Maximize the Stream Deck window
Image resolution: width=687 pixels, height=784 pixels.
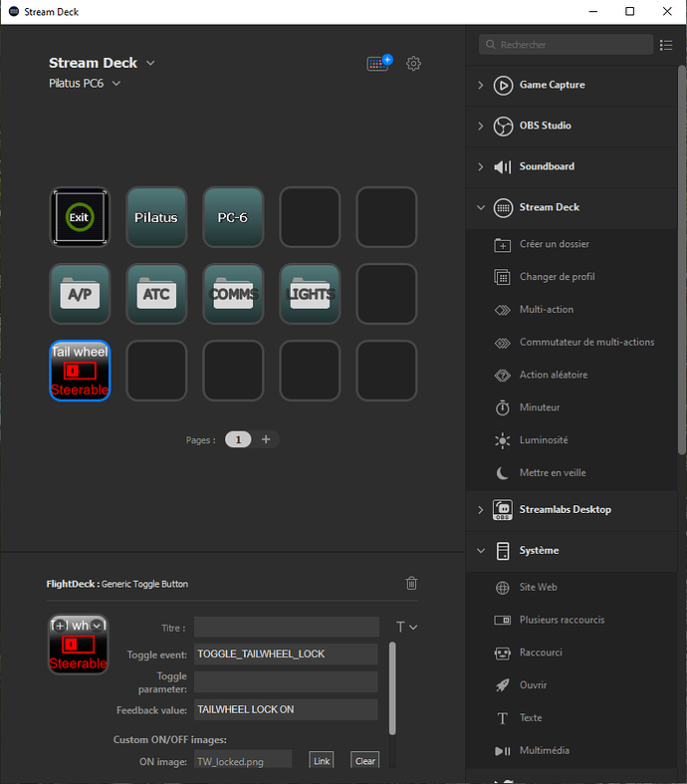click(x=629, y=12)
